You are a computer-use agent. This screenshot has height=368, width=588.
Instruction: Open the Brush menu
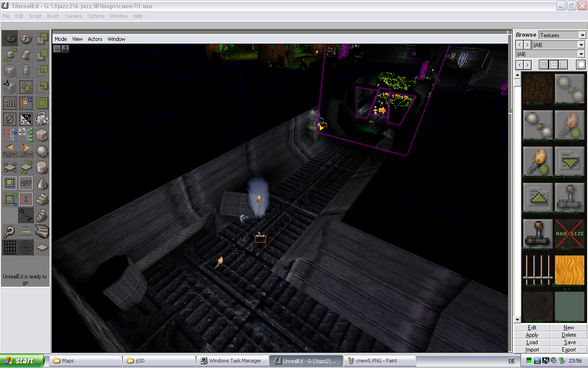tap(53, 16)
